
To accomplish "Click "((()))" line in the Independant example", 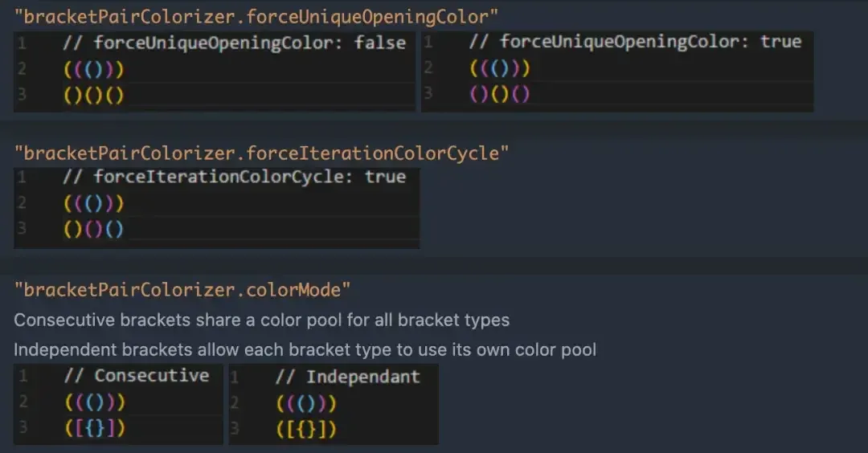I will click(x=305, y=403).
